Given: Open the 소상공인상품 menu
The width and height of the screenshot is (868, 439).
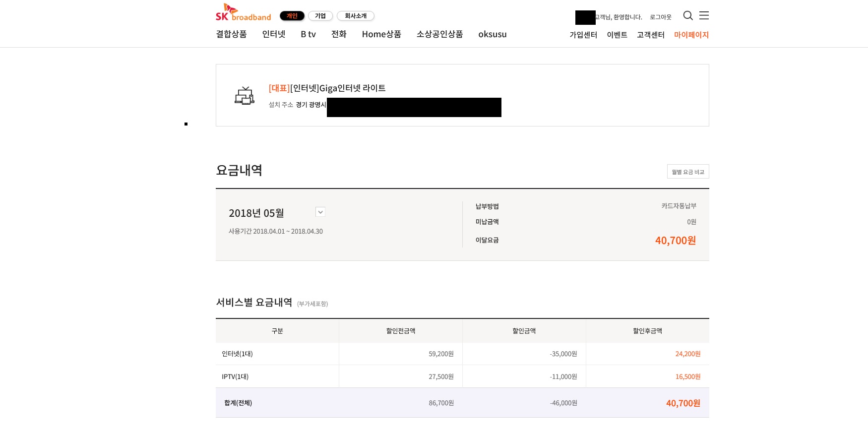Looking at the screenshot, I should pyautogui.click(x=439, y=34).
